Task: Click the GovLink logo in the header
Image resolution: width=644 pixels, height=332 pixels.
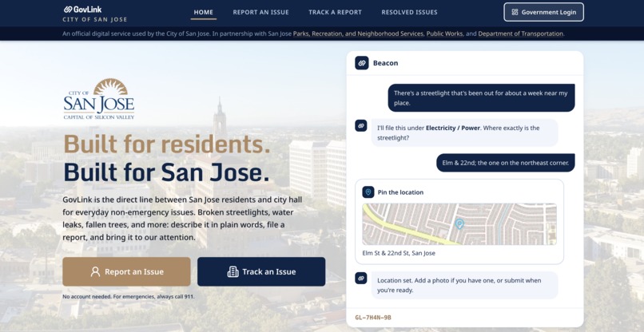Action: pyautogui.click(x=82, y=9)
